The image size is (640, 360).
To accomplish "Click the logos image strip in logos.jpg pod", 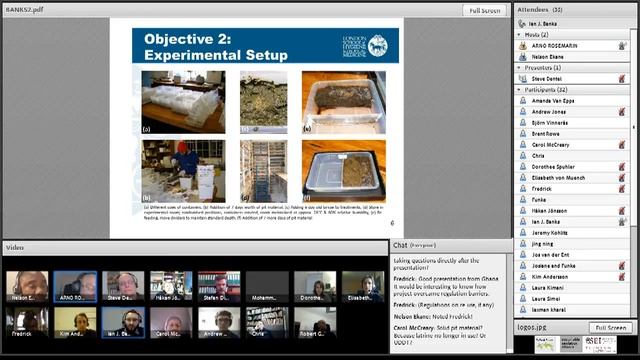I will (576, 345).
